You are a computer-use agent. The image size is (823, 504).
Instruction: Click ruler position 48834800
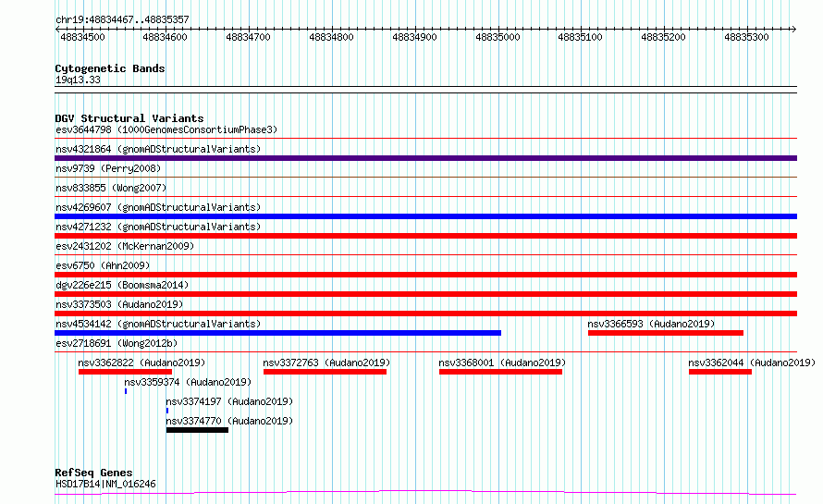point(331,37)
